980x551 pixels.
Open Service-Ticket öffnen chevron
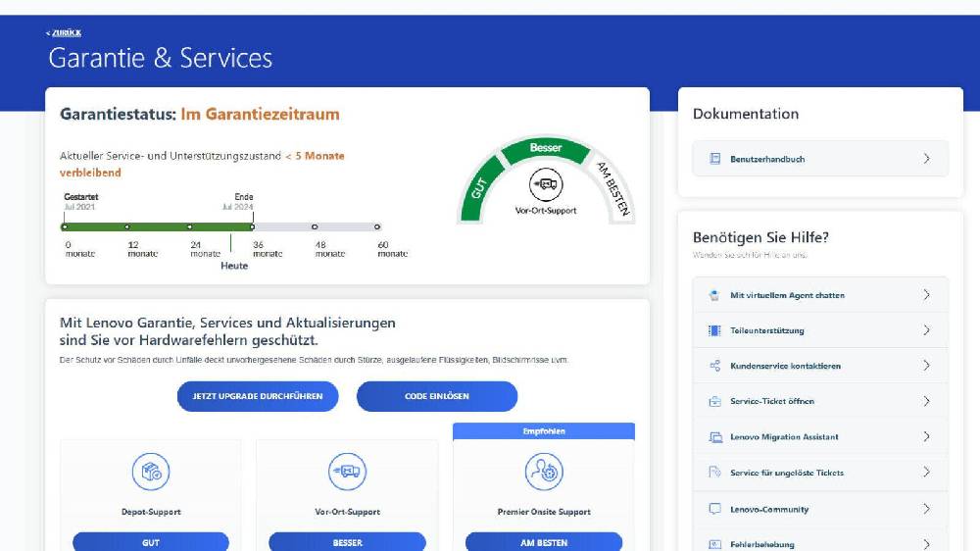pyautogui.click(x=926, y=401)
